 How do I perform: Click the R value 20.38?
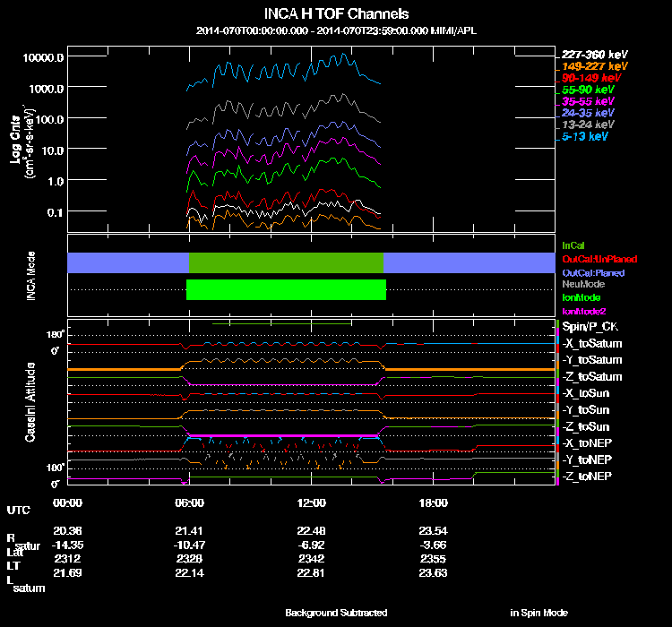[67, 531]
